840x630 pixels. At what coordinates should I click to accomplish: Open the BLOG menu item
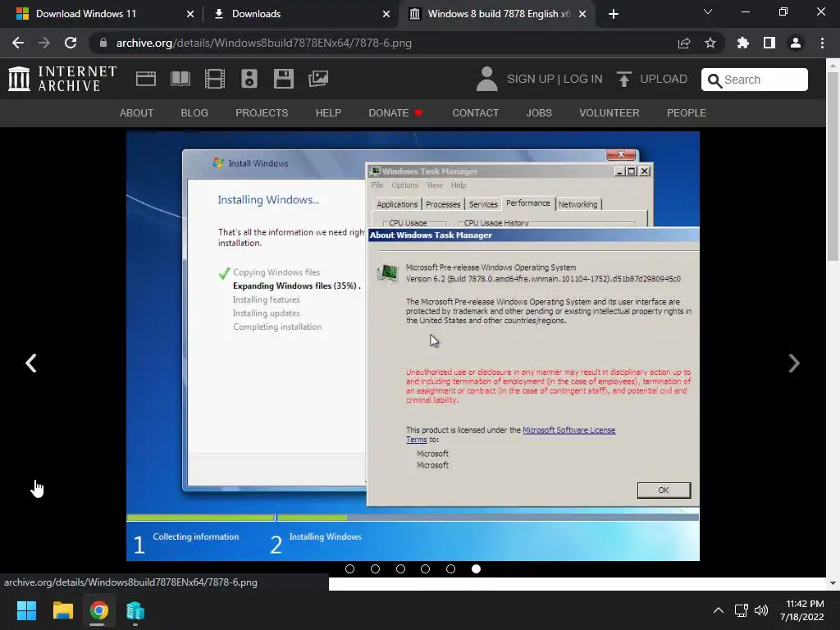click(194, 113)
